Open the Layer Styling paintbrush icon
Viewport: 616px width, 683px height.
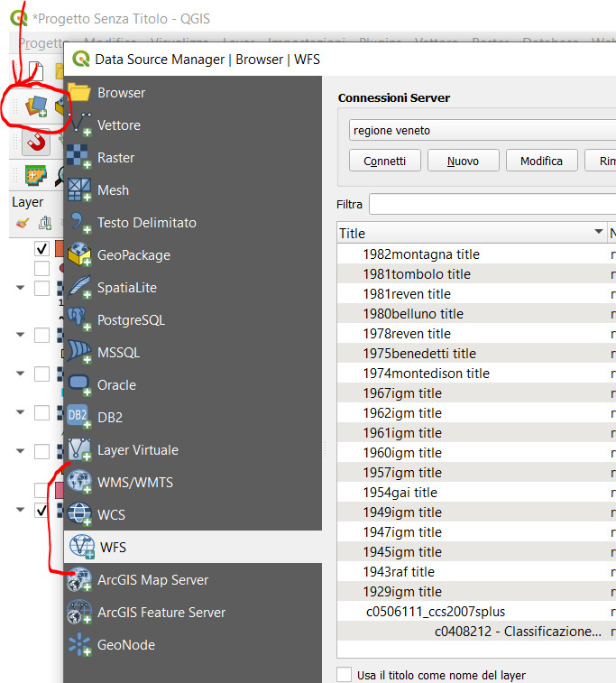pos(23,224)
